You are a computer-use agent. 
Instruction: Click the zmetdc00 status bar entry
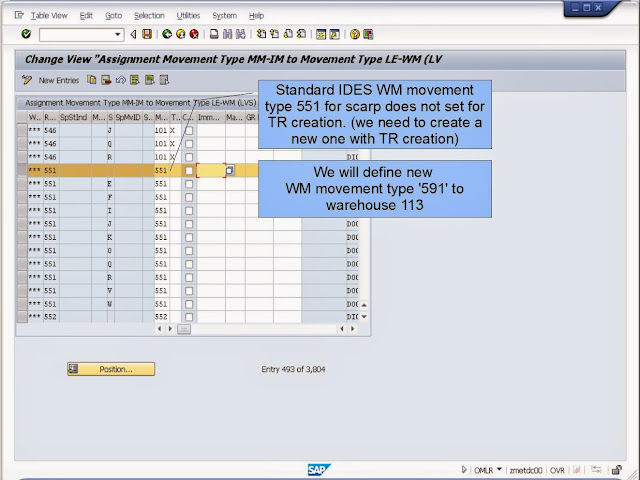coord(526,470)
